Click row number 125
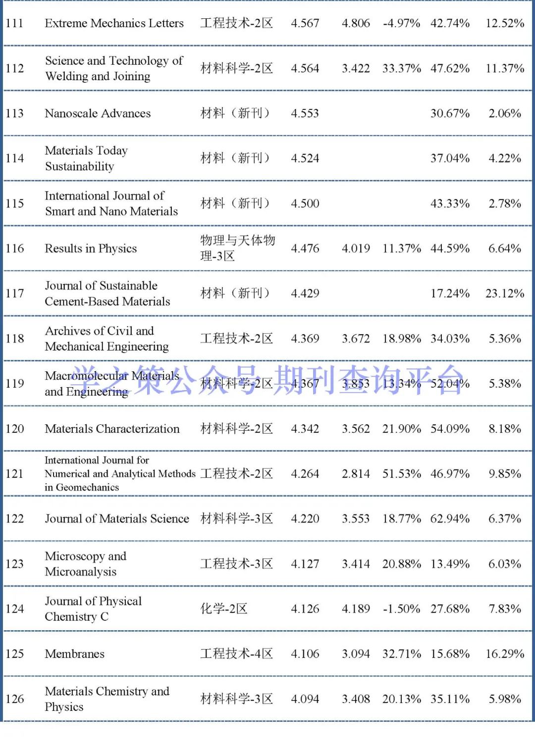This screenshot has width=535, height=756. click(x=15, y=654)
